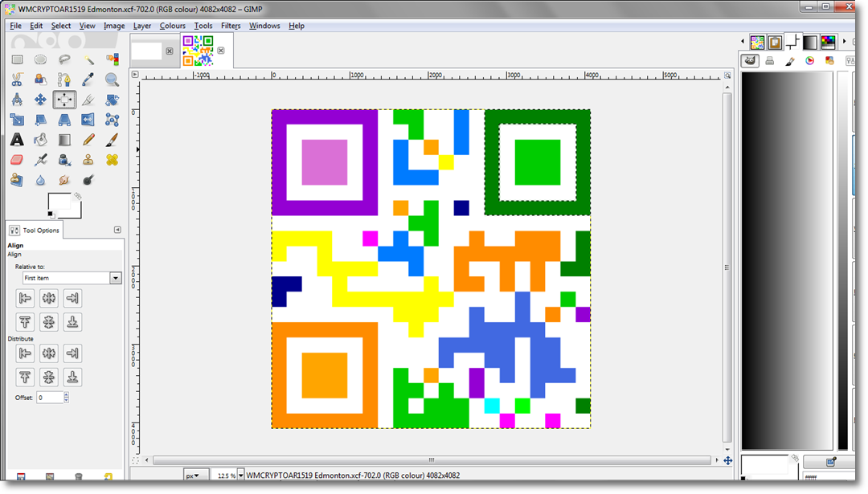Select the Zoom magnifier tool
The image size is (868, 494).
[x=112, y=80]
